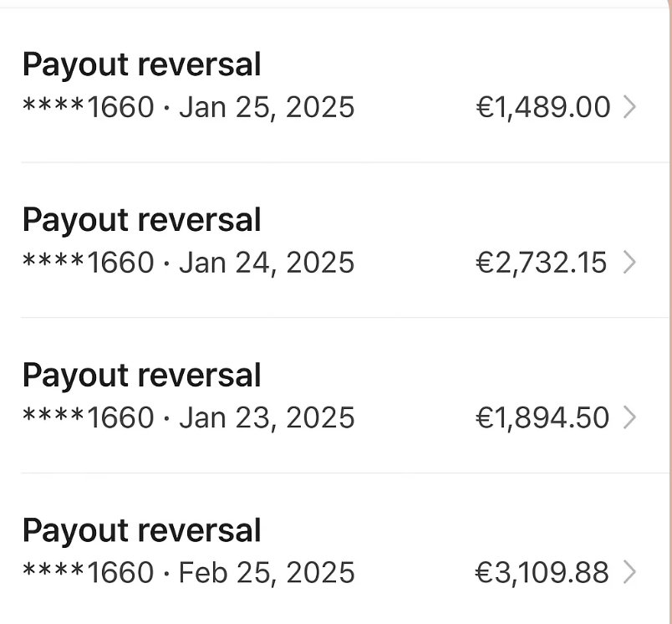
Task: Click card number ****1660 in Jan 24 row
Action: tap(89, 263)
